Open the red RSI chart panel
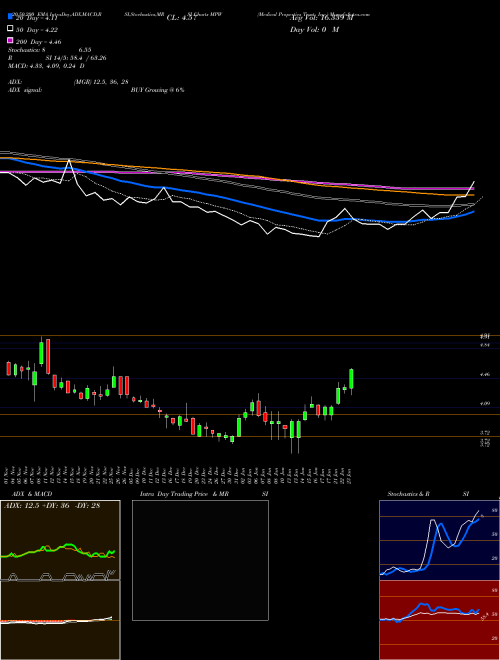 tap(439, 620)
